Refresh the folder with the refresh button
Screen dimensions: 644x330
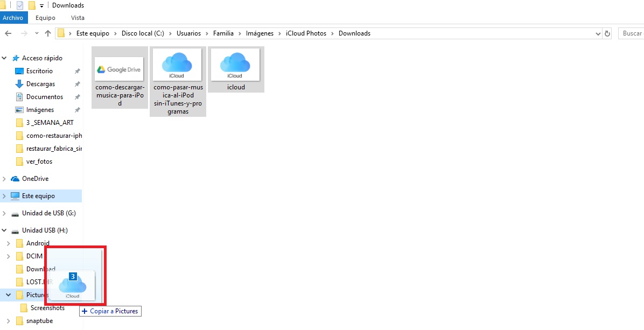point(607,34)
